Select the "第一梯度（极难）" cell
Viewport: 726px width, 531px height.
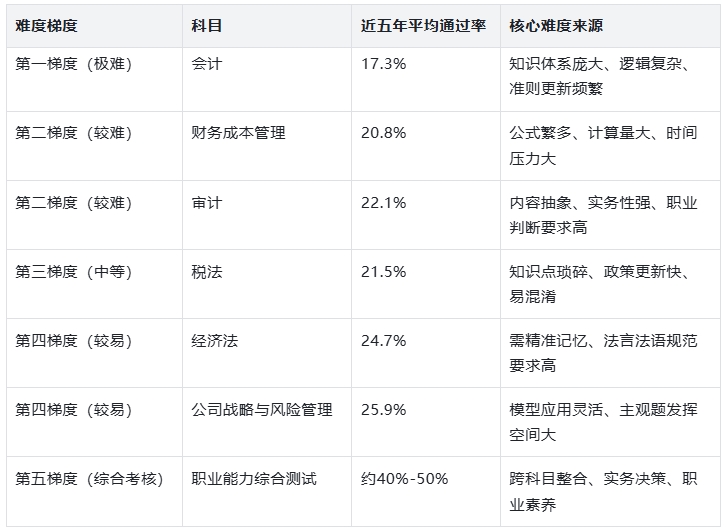click(74, 64)
